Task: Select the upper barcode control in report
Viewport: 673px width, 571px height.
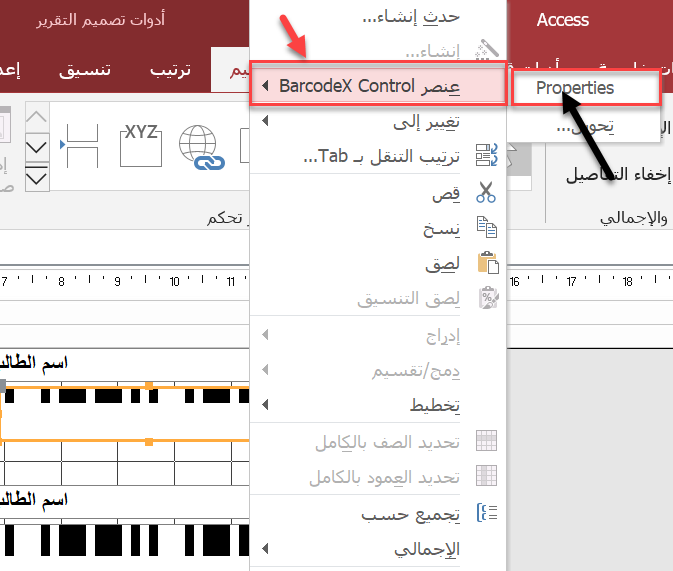Action: click(x=124, y=414)
